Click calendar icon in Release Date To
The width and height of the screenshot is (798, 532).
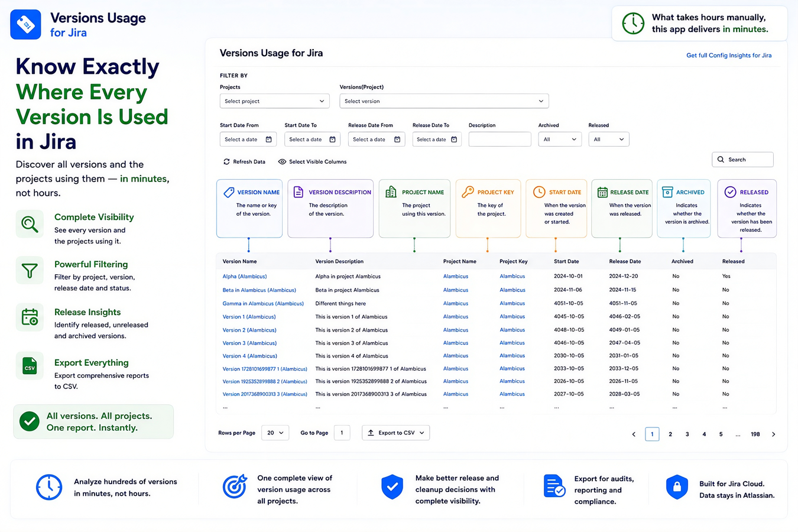(454, 140)
